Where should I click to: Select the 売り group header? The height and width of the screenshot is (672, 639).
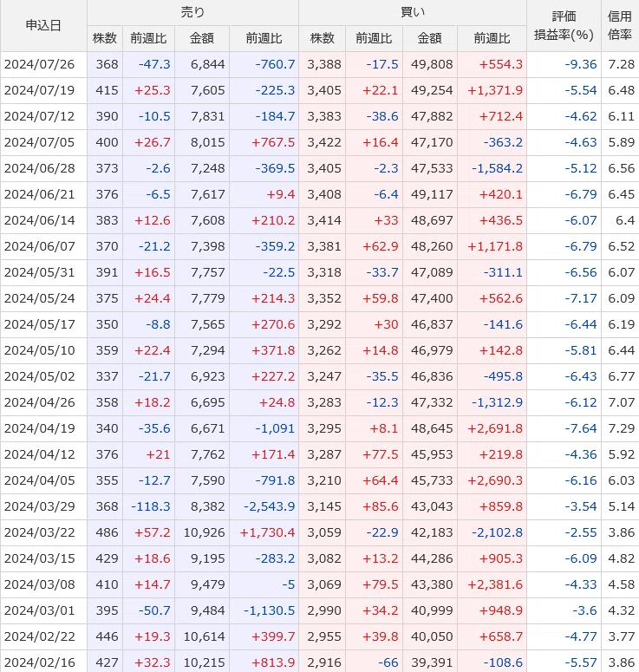192,12
